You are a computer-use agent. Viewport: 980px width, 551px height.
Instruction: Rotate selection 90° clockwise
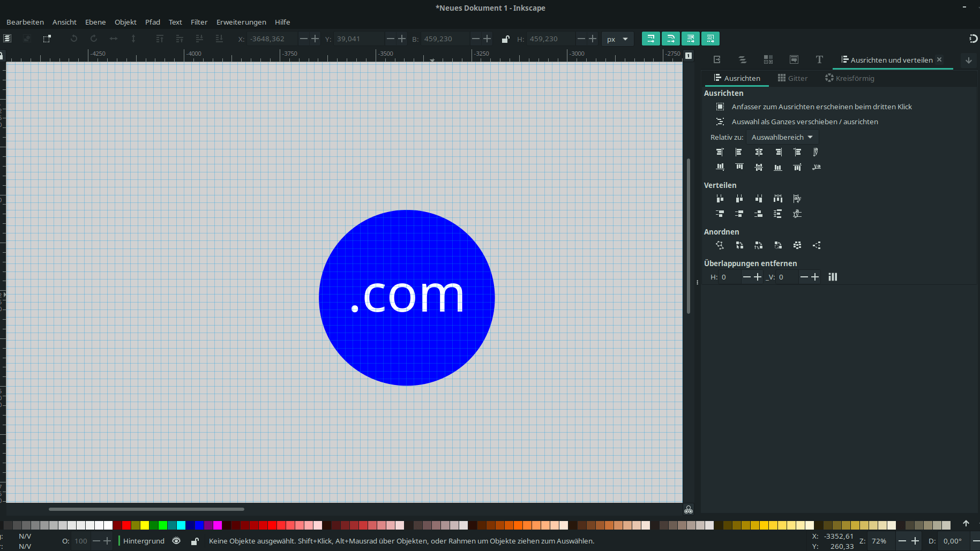pyautogui.click(x=94, y=39)
